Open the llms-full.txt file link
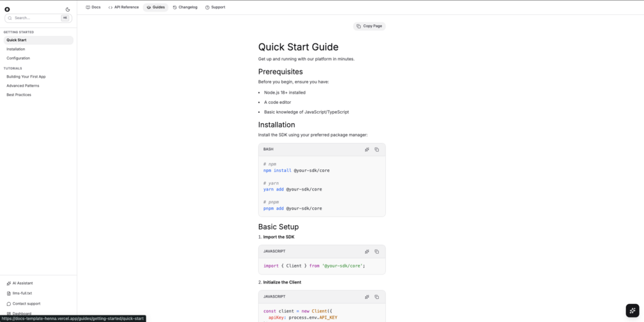 pyautogui.click(x=22, y=293)
